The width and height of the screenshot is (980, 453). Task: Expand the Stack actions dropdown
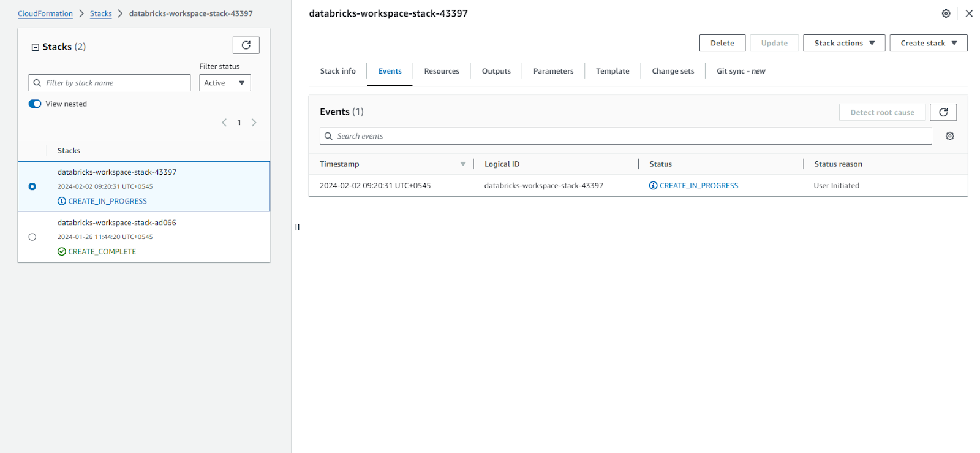coord(844,43)
